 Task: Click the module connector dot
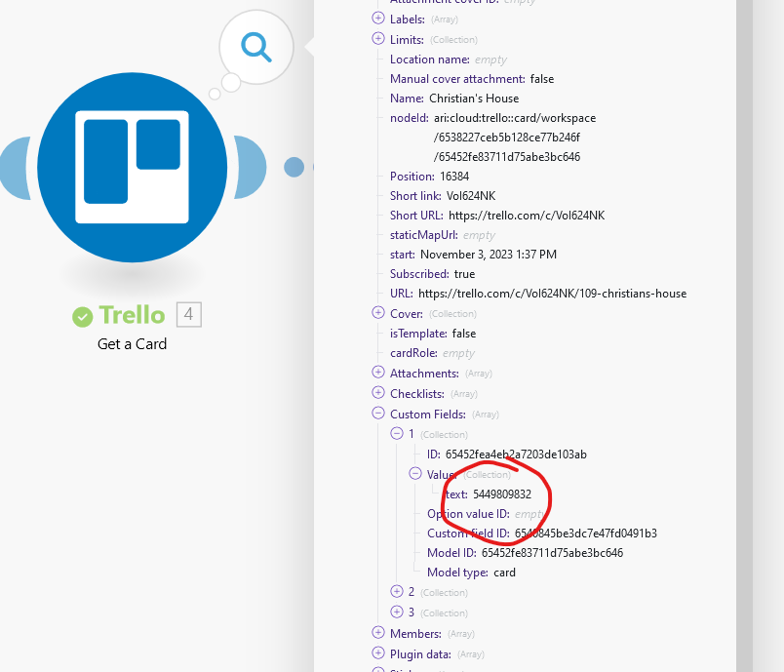click(x=294, y=167)
